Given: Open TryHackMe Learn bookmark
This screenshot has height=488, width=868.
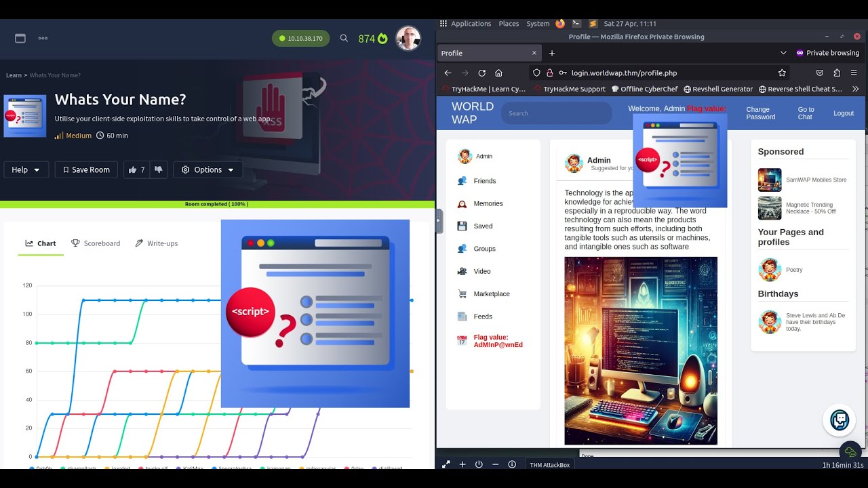Looking at the screenshot, I should (x=484, y=89).
